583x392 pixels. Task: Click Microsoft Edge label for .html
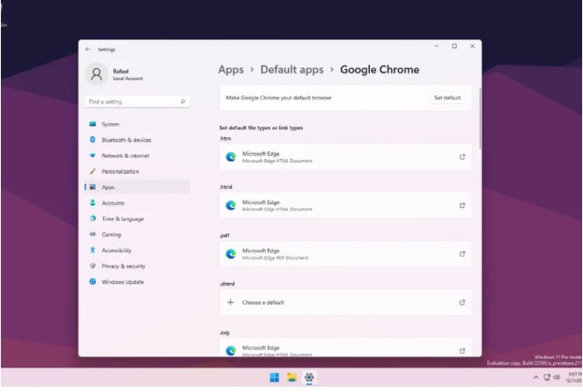[261, 203]
